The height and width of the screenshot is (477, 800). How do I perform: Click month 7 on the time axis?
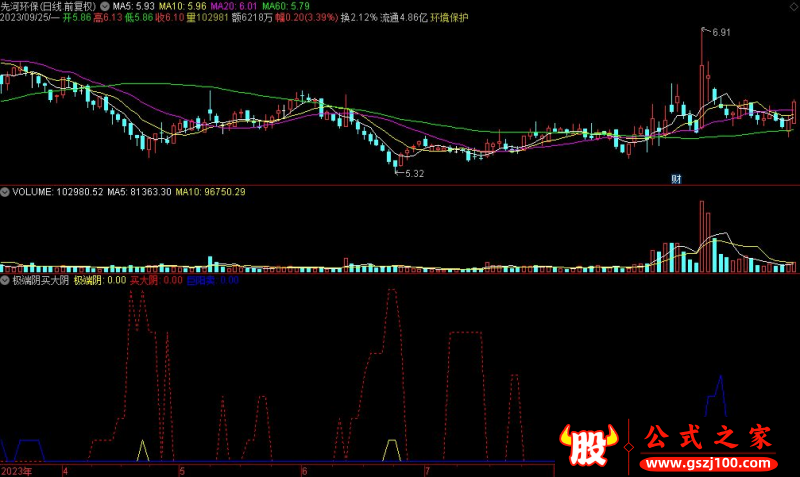(428, 471)
